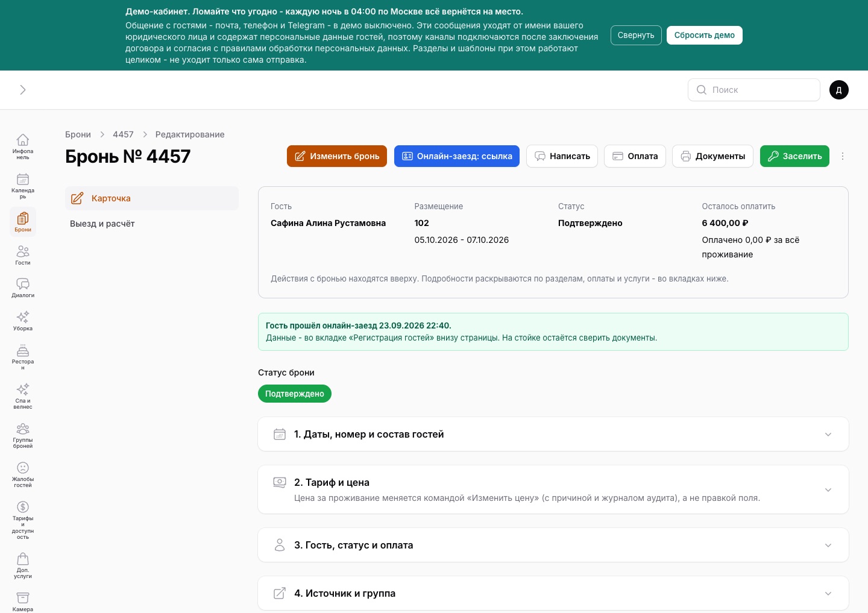Open Доп. услуги bag icon
The image size is (868, 613).
click(23, 565)
